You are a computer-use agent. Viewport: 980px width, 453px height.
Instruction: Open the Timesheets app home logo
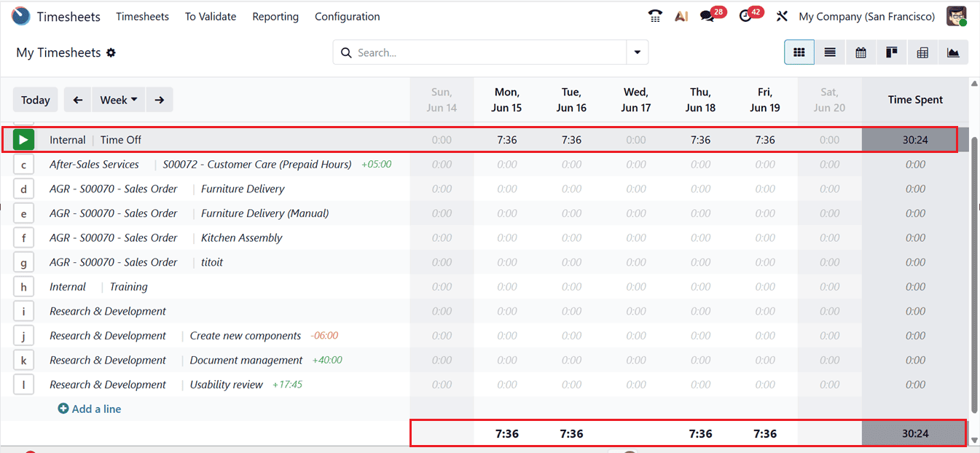tap(21, 16)
